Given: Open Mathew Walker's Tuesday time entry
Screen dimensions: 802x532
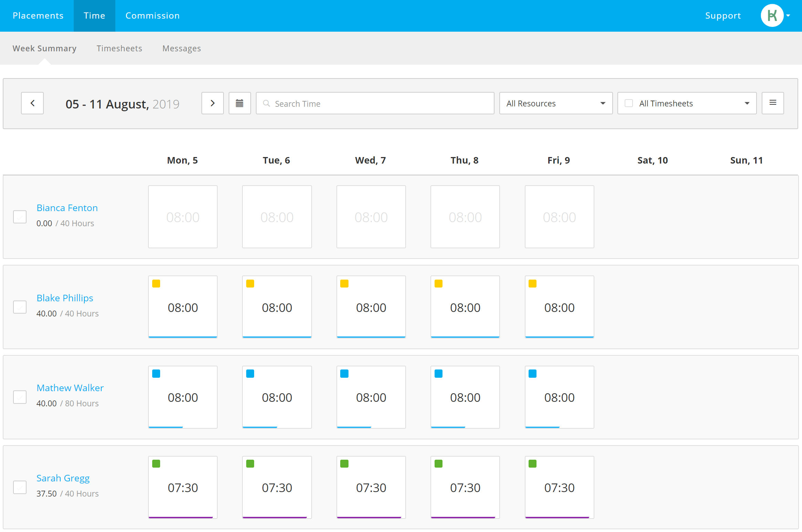Looking at the screenshot, I should (277, 397).
